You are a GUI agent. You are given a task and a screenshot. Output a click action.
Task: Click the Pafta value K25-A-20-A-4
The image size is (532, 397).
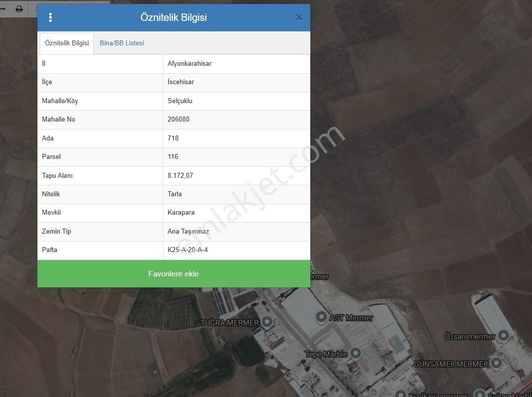188,250
